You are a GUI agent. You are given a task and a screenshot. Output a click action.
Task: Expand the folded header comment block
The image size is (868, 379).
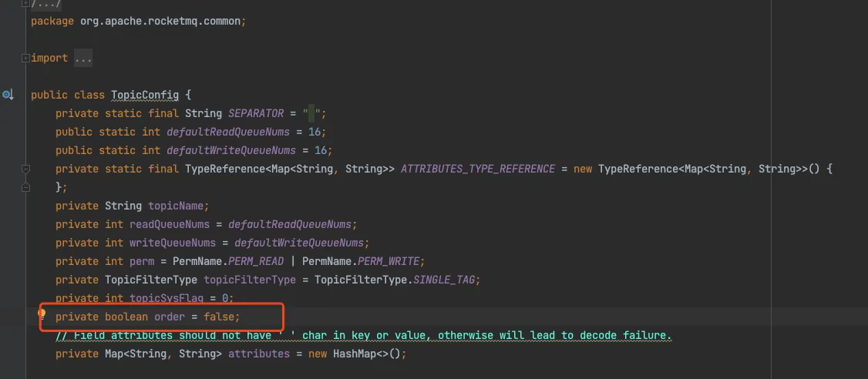[26, 4]
